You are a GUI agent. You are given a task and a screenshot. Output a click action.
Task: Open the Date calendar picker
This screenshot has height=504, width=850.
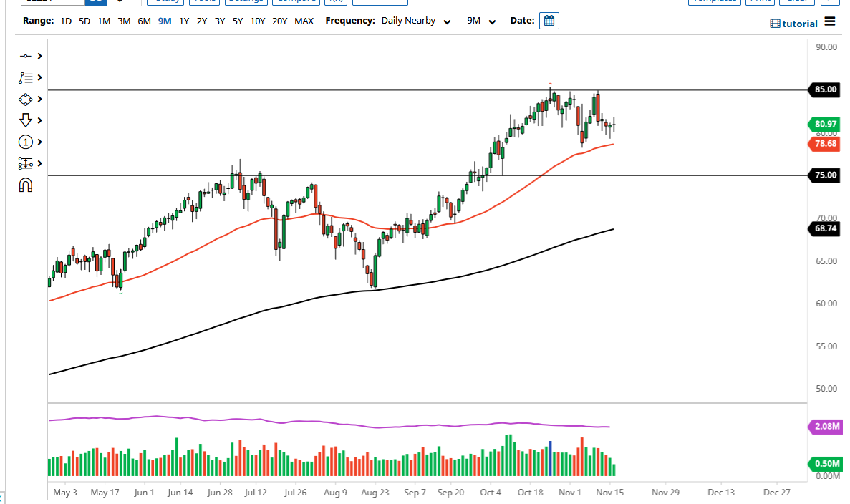[549, 21]
